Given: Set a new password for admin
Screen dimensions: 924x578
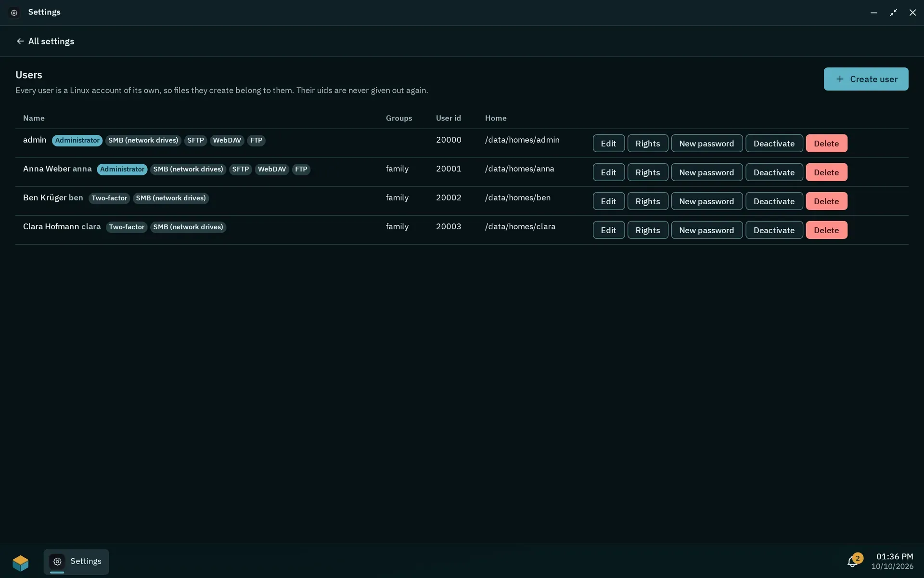Looking at the screenshot, I should [706, 144].
